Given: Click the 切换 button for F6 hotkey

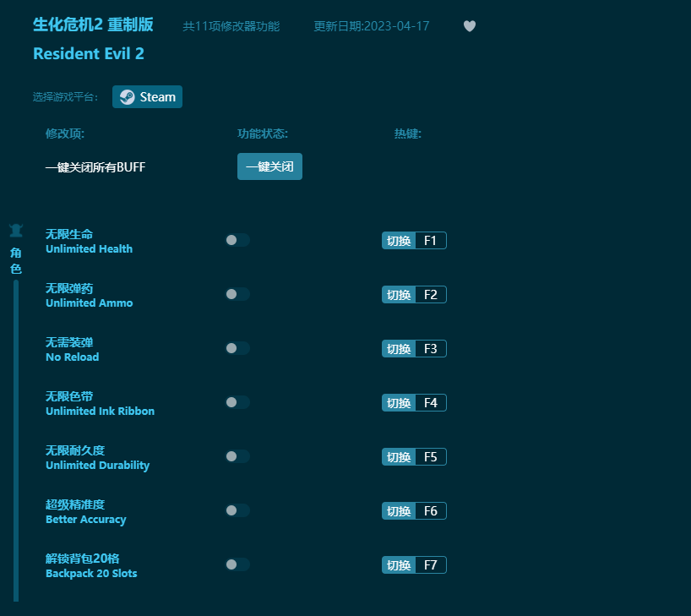Looking at the screenshot, I should (399, 511).
